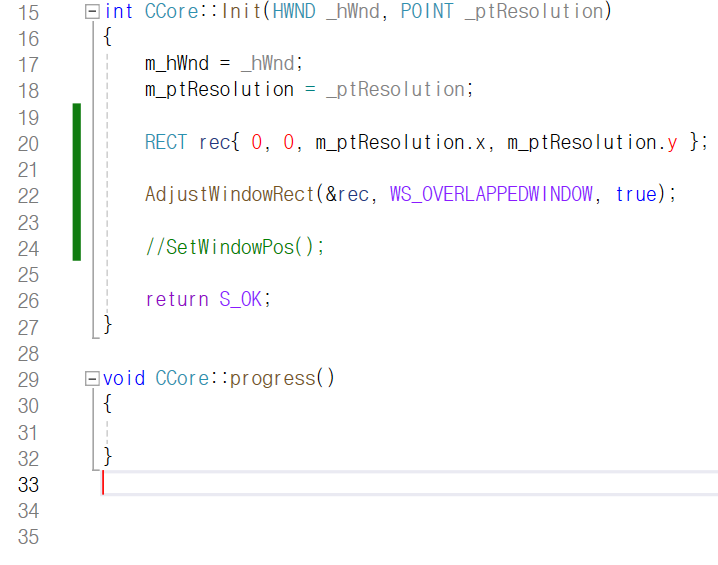Select line number 15 in gutter
Image resolution: width=718 pixels, height=565 pixels.
coord(28,12)
